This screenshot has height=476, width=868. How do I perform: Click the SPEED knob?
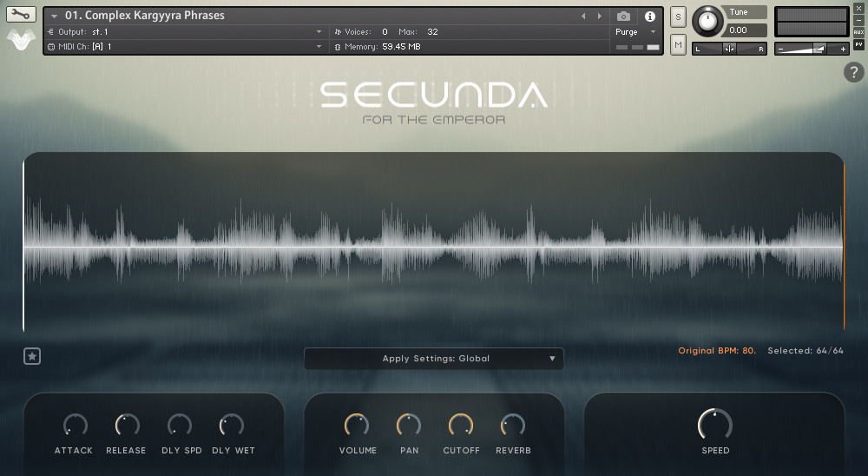[715, 425]
